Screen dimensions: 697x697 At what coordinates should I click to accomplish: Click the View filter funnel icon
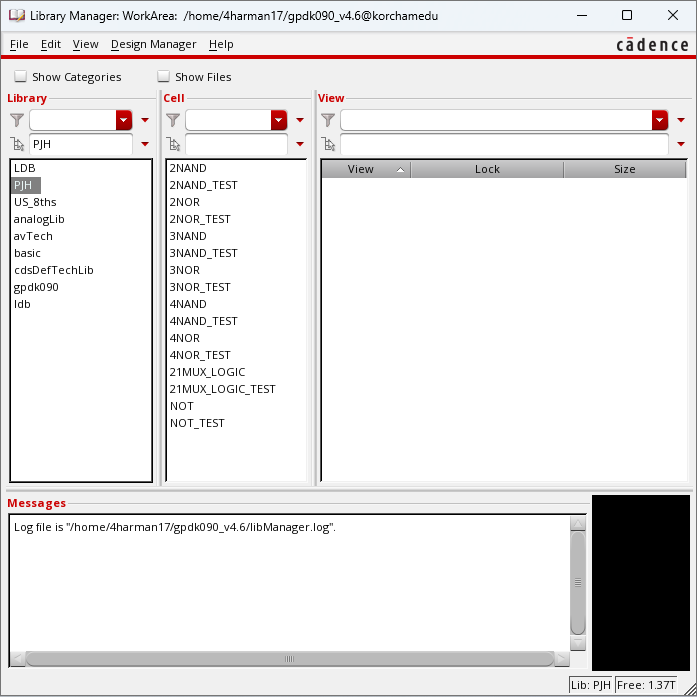pyautogui.click(x=328, y=120)
